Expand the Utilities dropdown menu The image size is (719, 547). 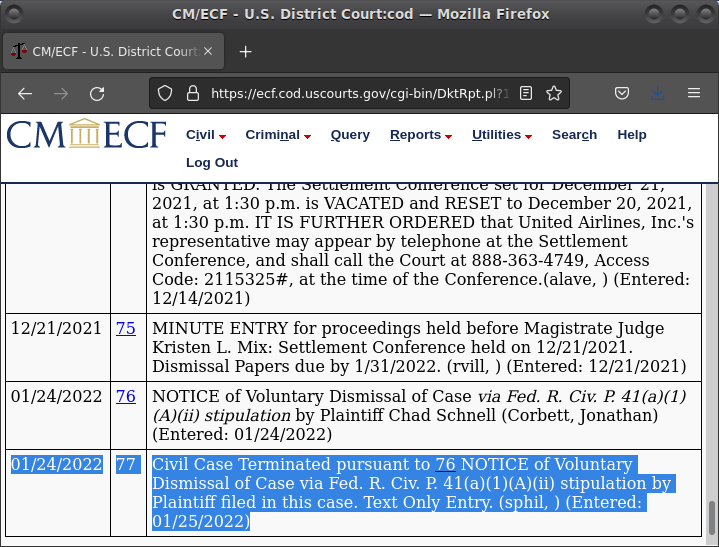click(501, 135)
